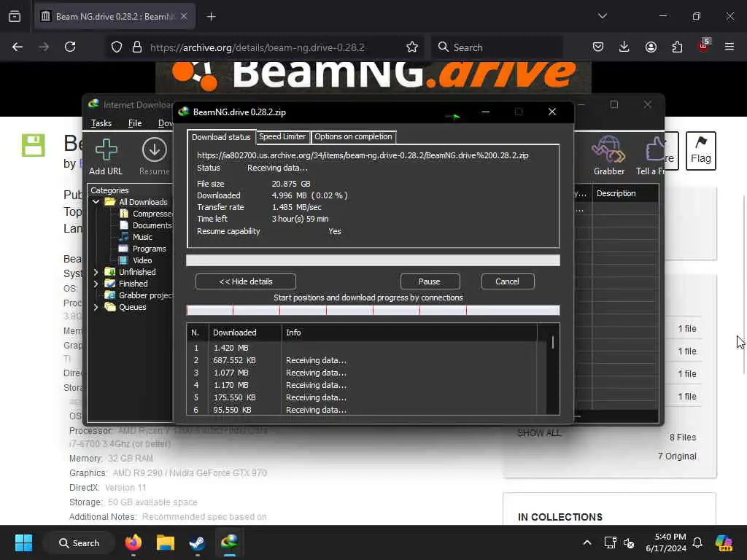
Task: Bookmark this page with the star icon
Action: [x=412, y=47]
